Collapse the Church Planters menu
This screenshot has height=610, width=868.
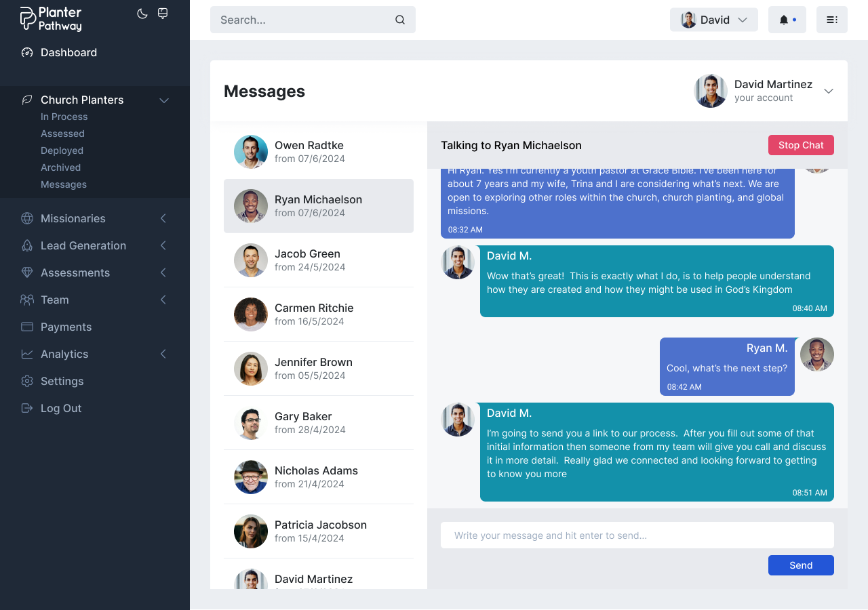163,100
